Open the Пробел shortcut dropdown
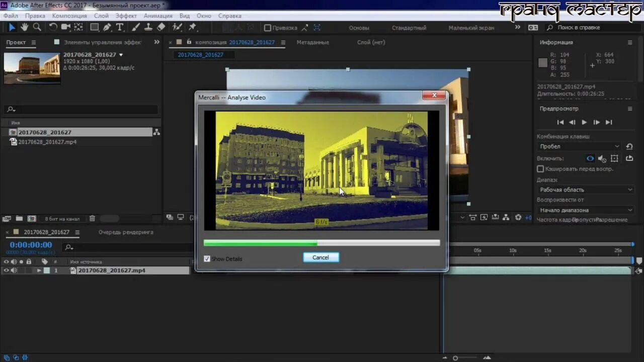 pyautogui.click(x=580, y=146)
